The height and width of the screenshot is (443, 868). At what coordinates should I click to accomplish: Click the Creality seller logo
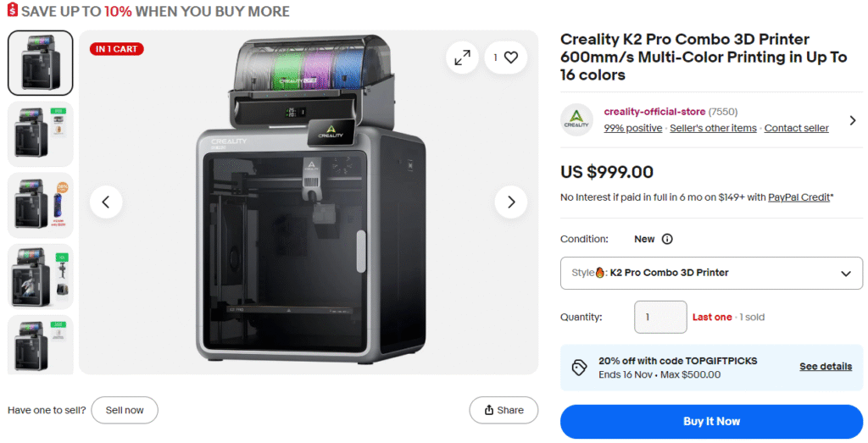pos(577,119)
